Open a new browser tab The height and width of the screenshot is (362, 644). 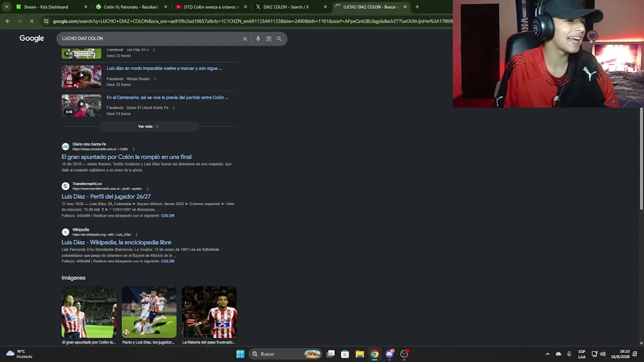(417, 7)
